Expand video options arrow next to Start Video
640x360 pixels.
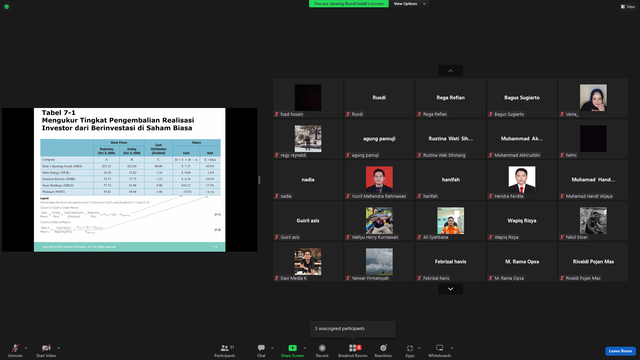coord(58,348)
